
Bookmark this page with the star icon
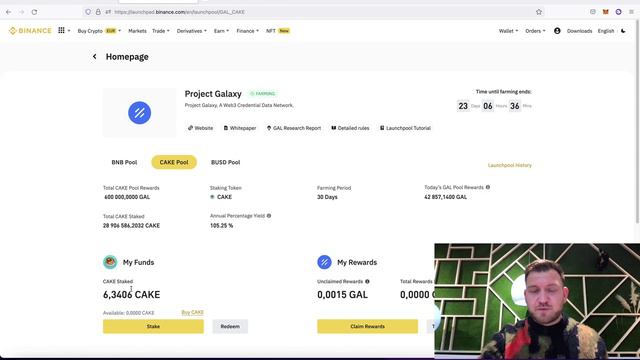click(x=539, y=12)
